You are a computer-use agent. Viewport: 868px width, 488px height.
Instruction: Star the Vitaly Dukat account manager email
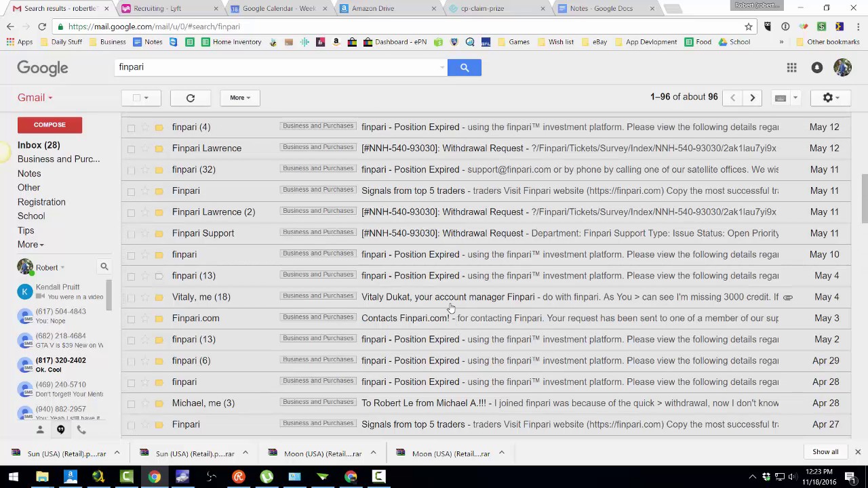pyautogui.click(x=145, y=297)
